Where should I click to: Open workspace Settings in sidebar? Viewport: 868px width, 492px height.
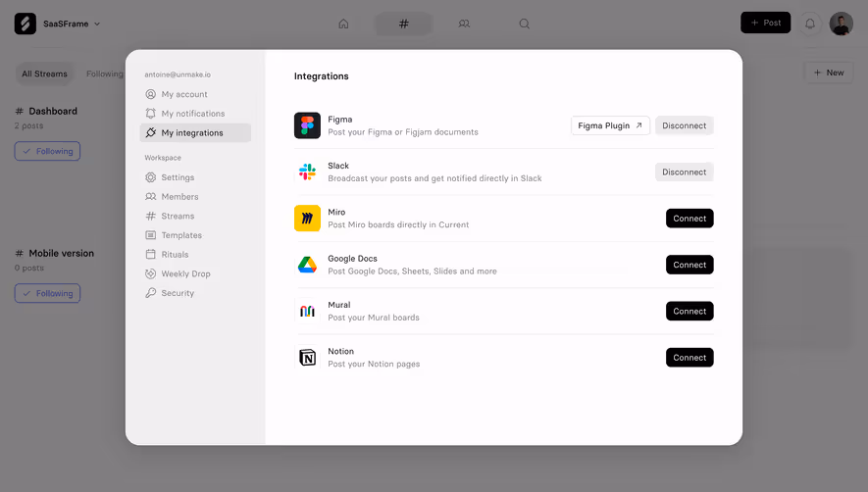[195, 177]
